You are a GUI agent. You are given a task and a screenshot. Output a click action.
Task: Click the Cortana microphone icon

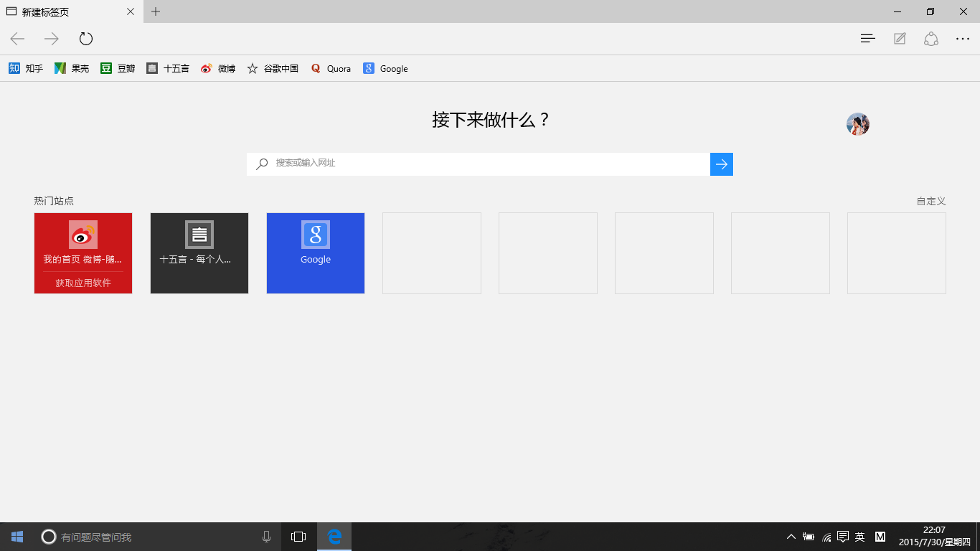tap(267, 537)
